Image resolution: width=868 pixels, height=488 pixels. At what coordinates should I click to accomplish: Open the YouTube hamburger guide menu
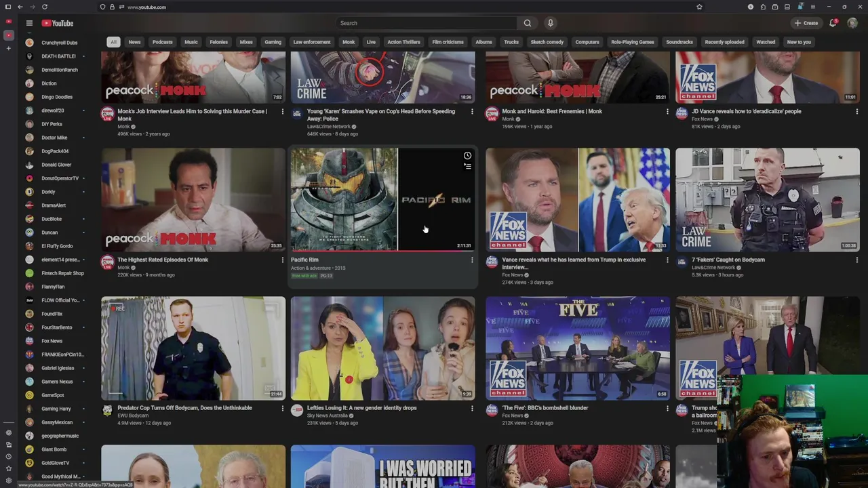(x=29, y=23)
